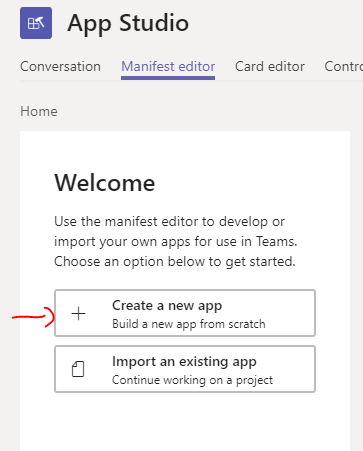The height and width of the screenshot is (451, 363).
Task: Click the 'Create a new app' title label
Action: pos(167,306)
